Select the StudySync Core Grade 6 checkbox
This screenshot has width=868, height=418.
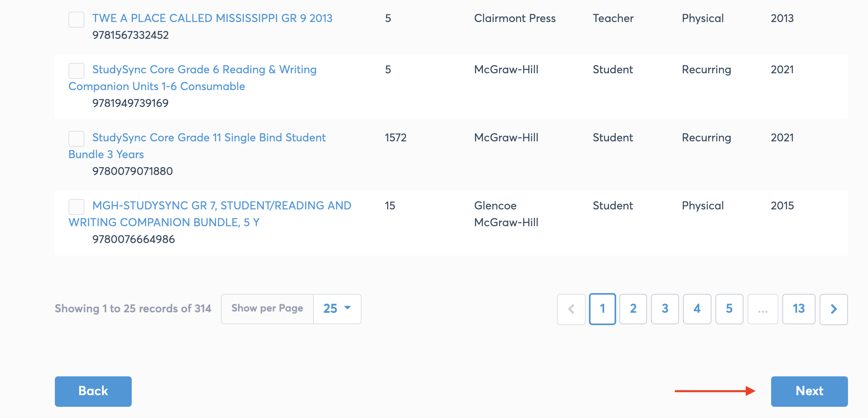[x=76, y=70]
